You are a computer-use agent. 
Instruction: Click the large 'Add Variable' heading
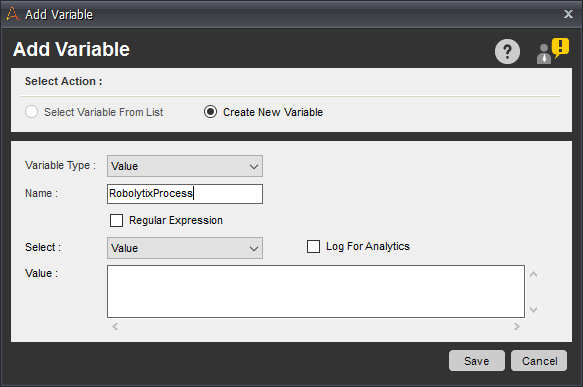[71, 49]
